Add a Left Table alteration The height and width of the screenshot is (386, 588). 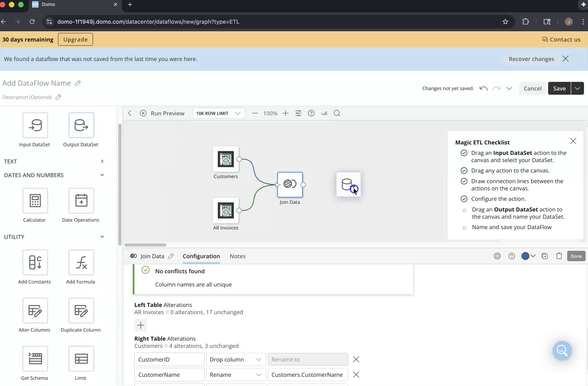coord(141,325)
